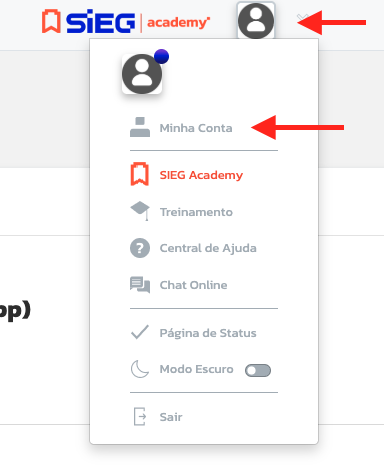Open Treinamento

pyautogui.click(x=196, y=212)
